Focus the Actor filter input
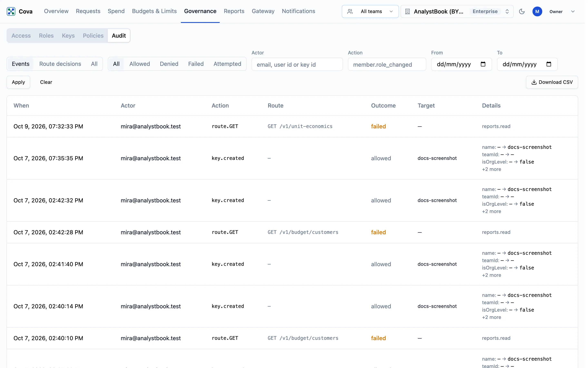The height and width of the screenshot is (368, 588). (x=297, y=64)
